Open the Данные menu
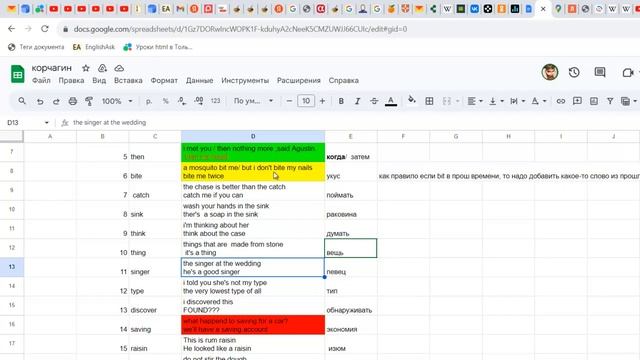640x360 pixels. pyautogui.click(x=200, y=80)
